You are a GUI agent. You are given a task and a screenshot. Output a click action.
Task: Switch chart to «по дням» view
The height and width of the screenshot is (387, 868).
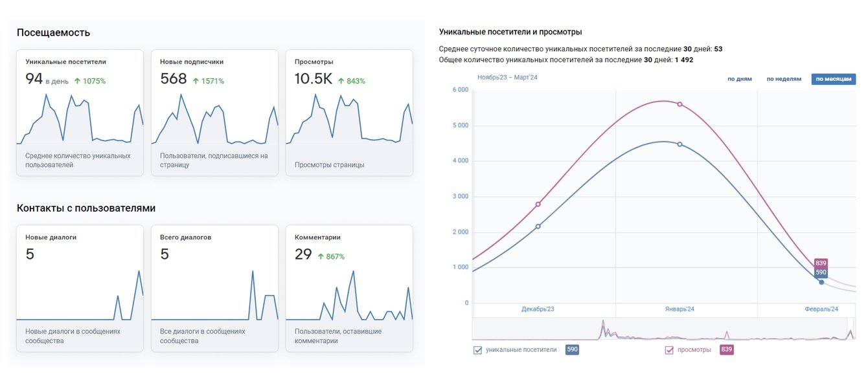(x=739, y=79)
